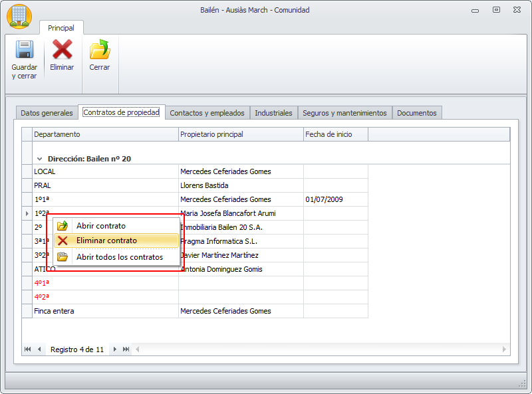The height and width of the screenshot is (394, 532).
Task: Sort by the Departamento column header
Action: click(105, 134)
